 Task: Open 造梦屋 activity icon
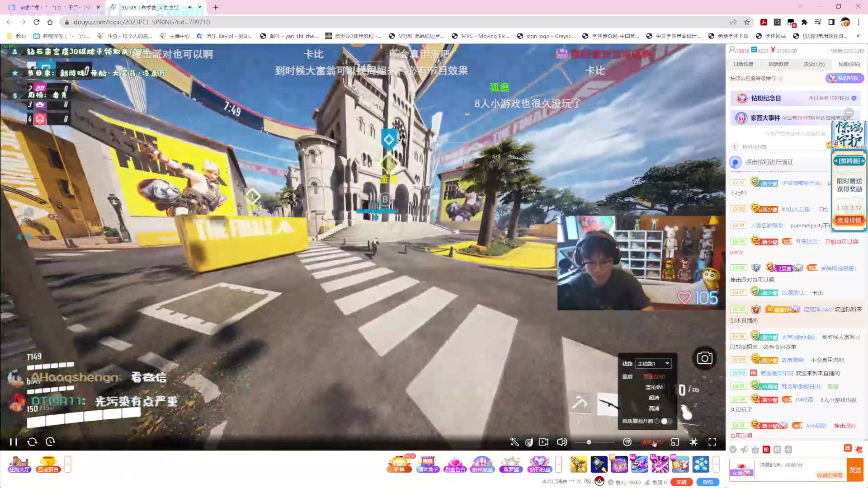[511, 464]
